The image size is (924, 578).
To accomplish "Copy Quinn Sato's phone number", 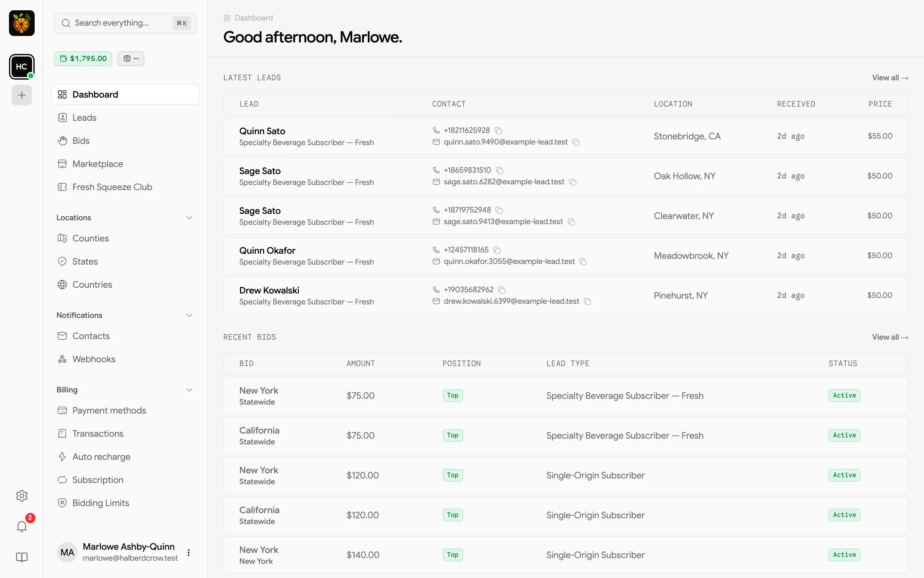I will click(498, 131).
